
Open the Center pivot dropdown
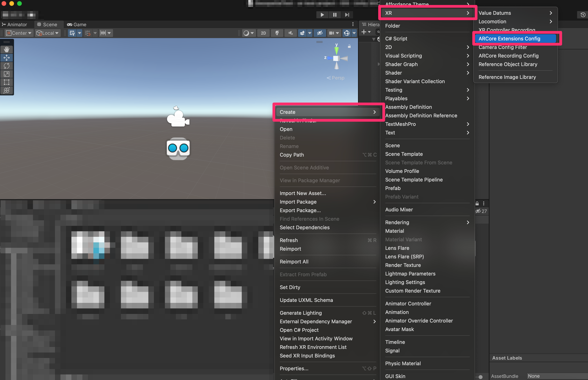tap(19, 33)
